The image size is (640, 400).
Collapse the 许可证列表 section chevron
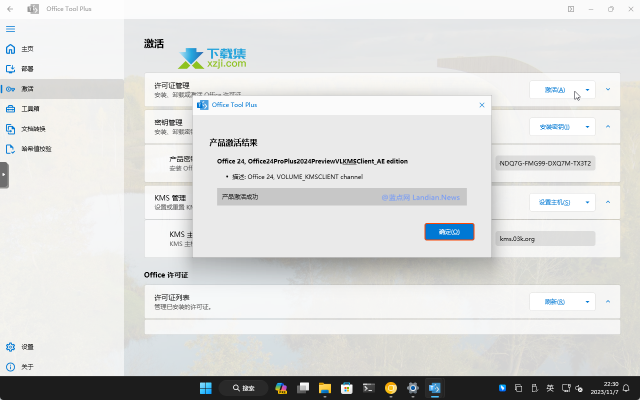(608, 302)
